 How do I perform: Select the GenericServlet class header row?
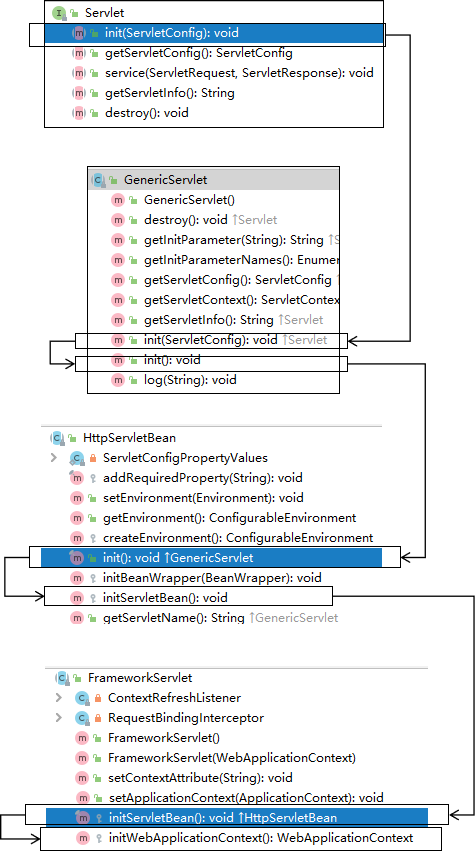click(214, 180)
